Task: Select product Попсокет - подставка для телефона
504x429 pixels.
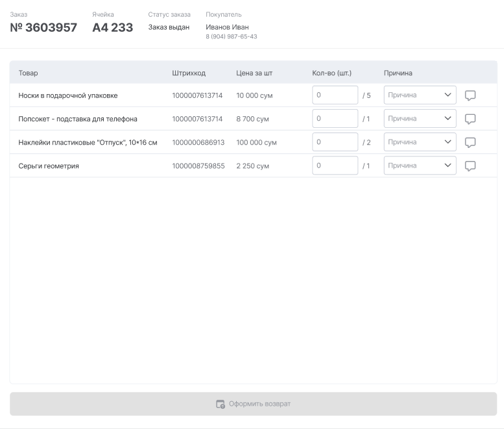Action: (x=78, y=119)
